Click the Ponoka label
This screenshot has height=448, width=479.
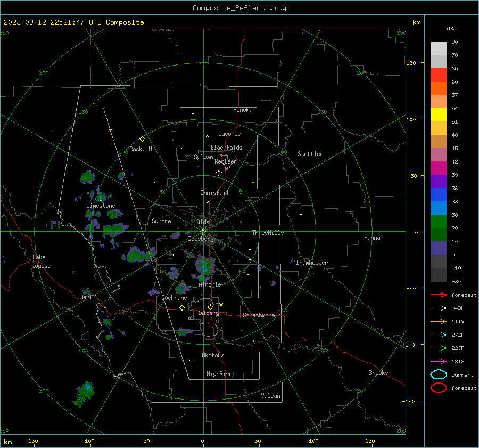pos(243,110)
